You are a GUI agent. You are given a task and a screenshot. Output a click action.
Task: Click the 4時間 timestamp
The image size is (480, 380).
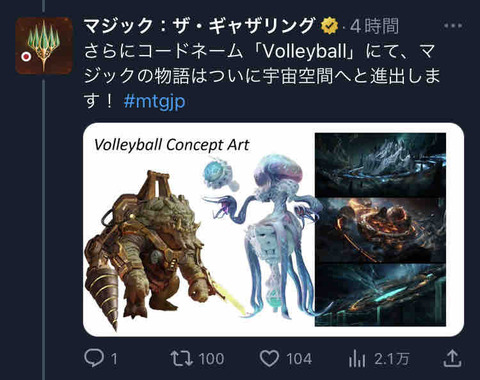click(374, 26)
